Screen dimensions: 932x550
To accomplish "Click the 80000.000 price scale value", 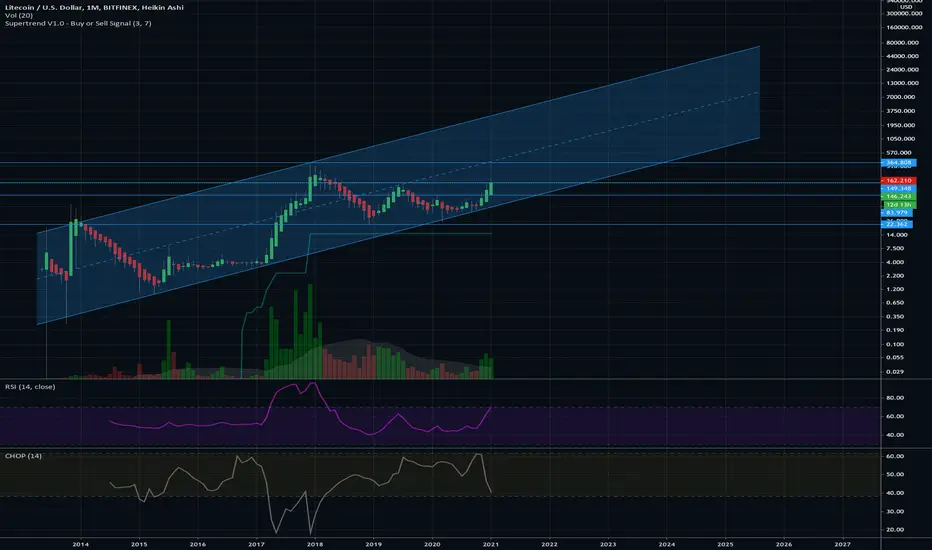I will coord(902,43).
